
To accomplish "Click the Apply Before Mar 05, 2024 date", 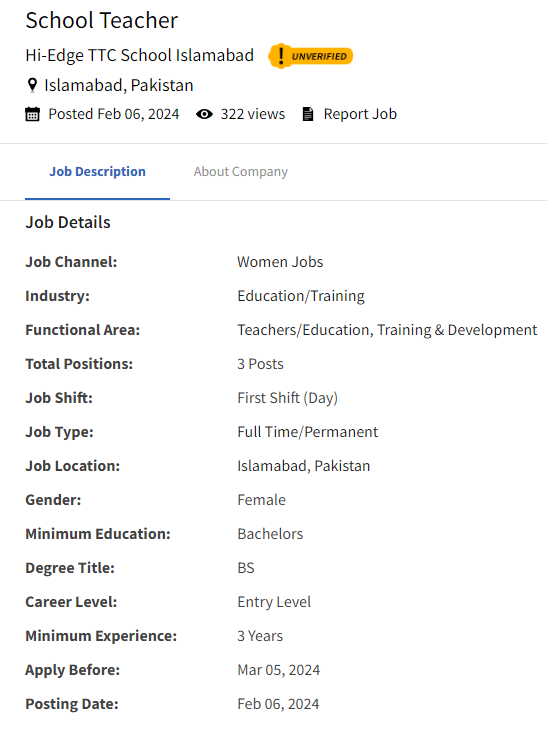I will 278,670.
